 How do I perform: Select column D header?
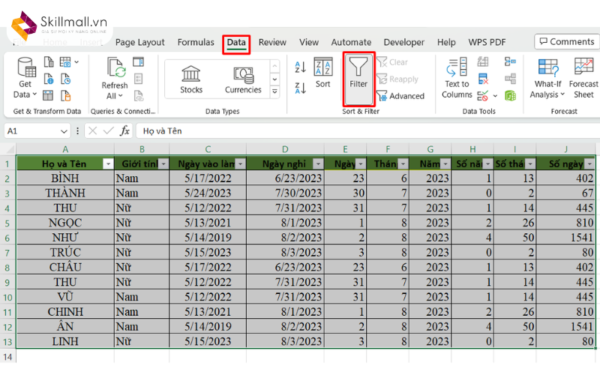click(x=285, y=149)
